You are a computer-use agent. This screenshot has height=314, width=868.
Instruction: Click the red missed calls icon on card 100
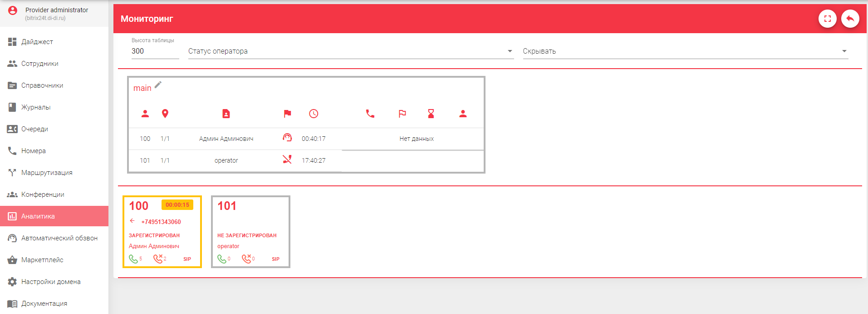click(157, 259)
